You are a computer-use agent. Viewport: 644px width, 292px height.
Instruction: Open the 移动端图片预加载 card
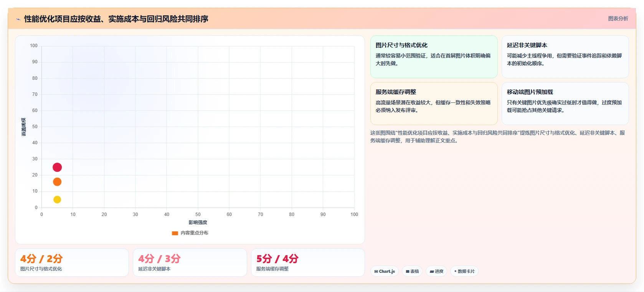click(x=565, y=104)
